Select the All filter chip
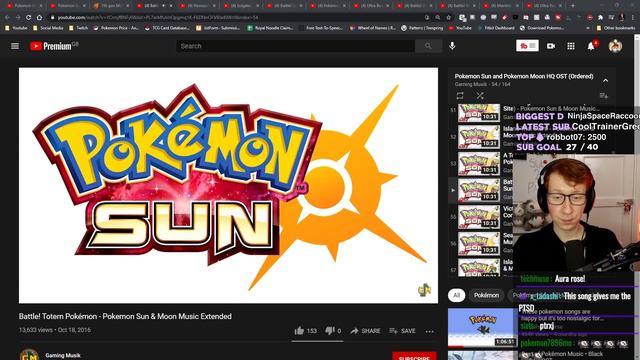This screenshot has height=360, width=640. (456, 295)
